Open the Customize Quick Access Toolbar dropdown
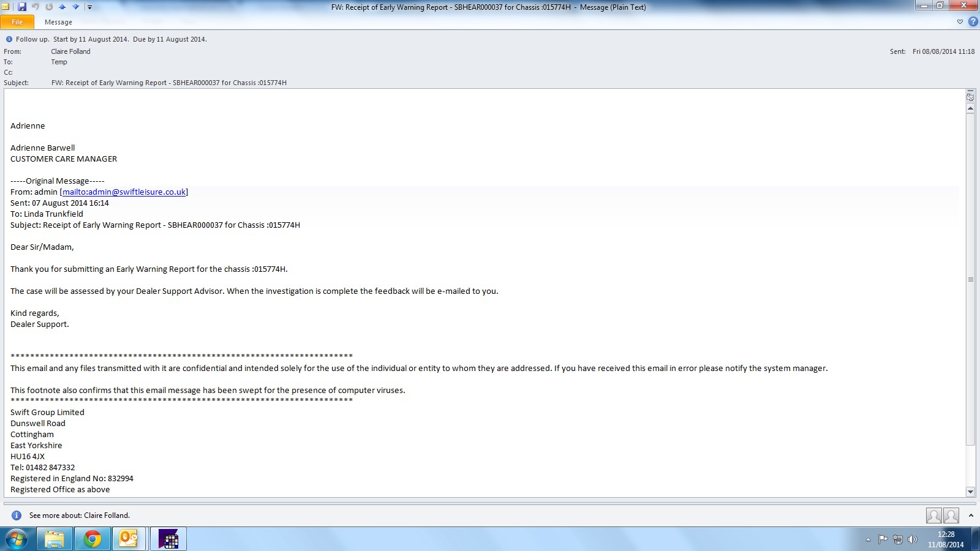Screen dimensions: 980x551 [x=89, y=7]
